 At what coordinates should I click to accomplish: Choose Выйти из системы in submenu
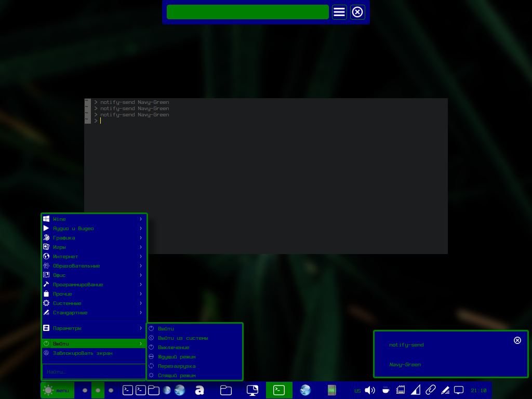(x=195, y=338)
